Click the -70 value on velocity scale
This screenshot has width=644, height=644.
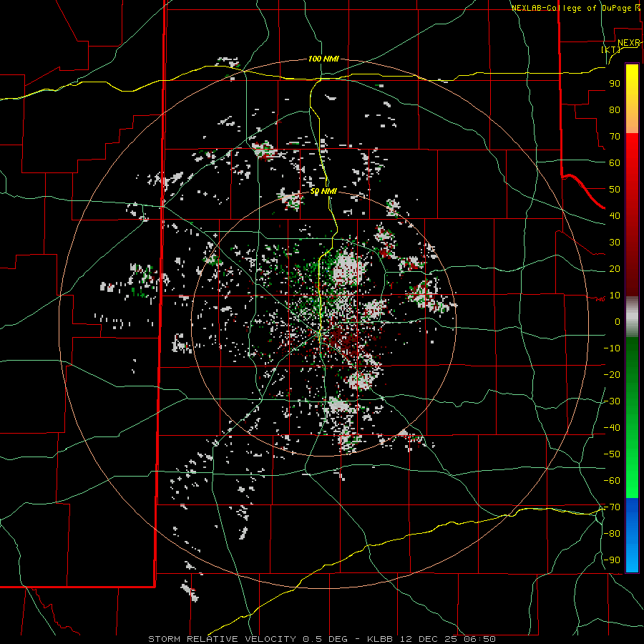tap(612, 507)
